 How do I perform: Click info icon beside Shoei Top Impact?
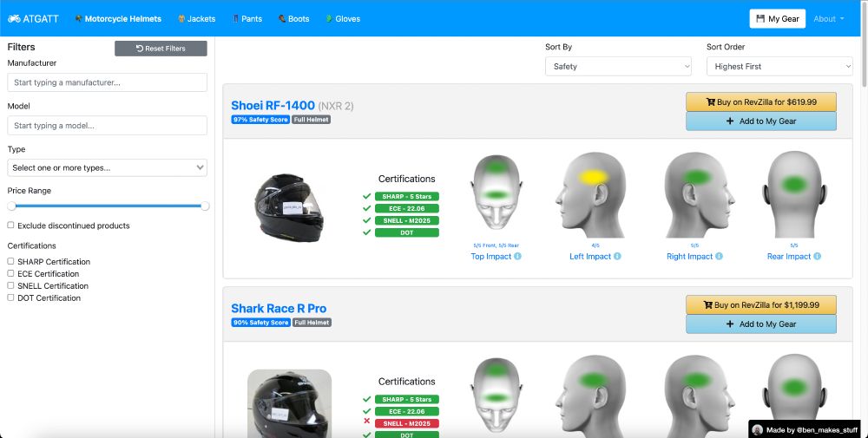click(x=517, y=256)
